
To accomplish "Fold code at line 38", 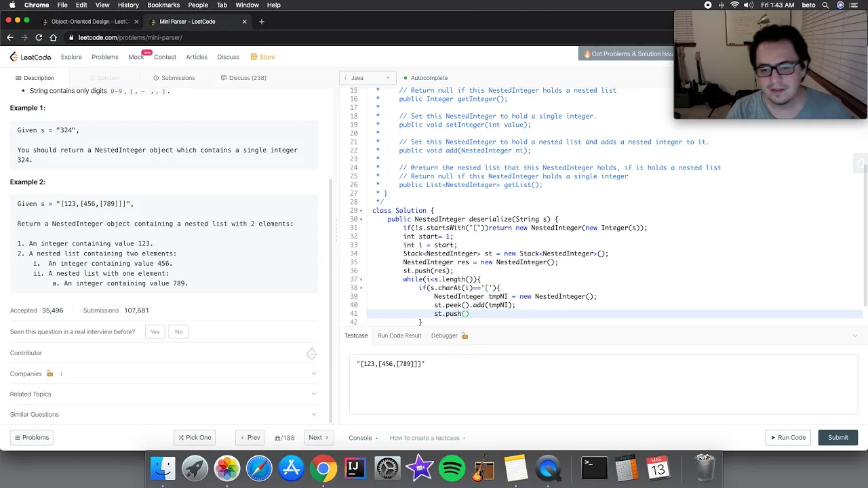I will [361, 288].
